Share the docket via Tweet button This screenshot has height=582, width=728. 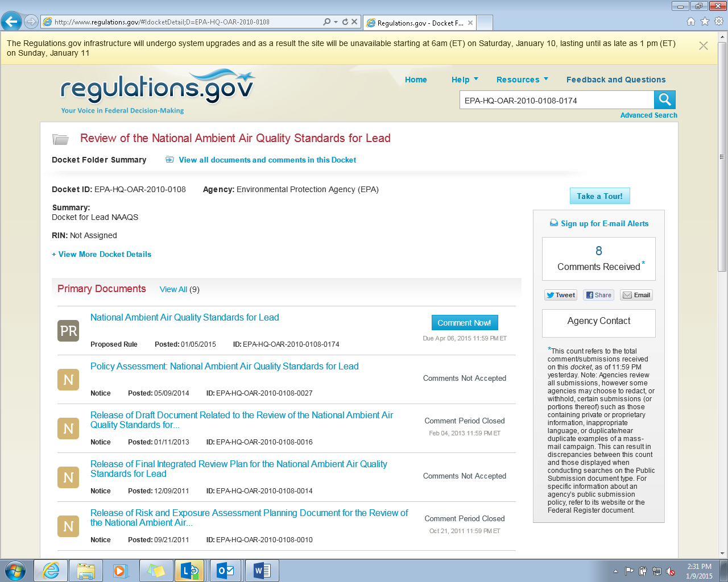coord(561,295)
